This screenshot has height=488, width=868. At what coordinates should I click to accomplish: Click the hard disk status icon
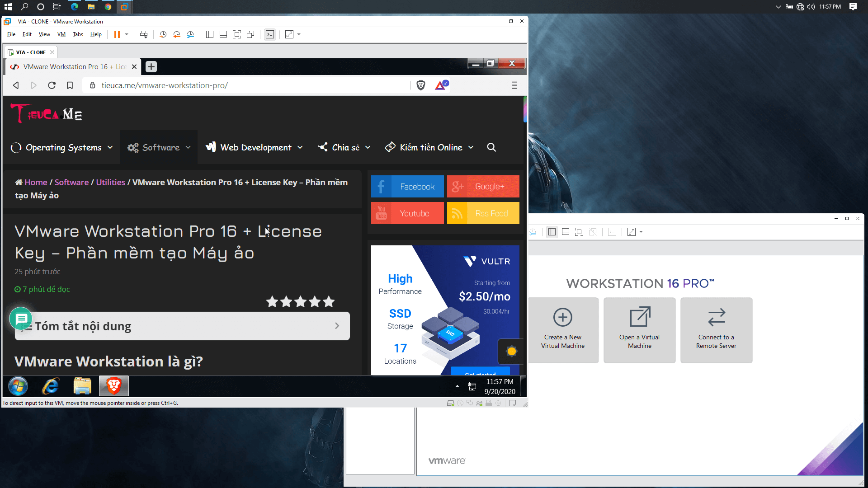(x=450, y=403)
